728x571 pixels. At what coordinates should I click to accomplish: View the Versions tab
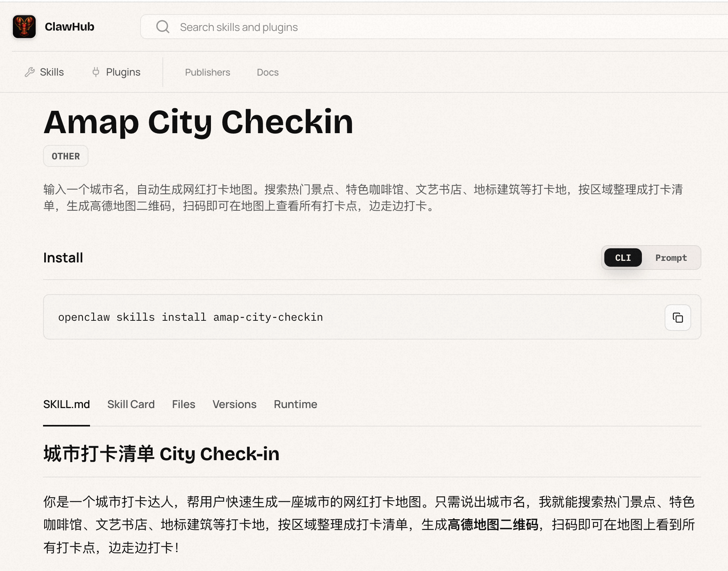click(234, 404)
